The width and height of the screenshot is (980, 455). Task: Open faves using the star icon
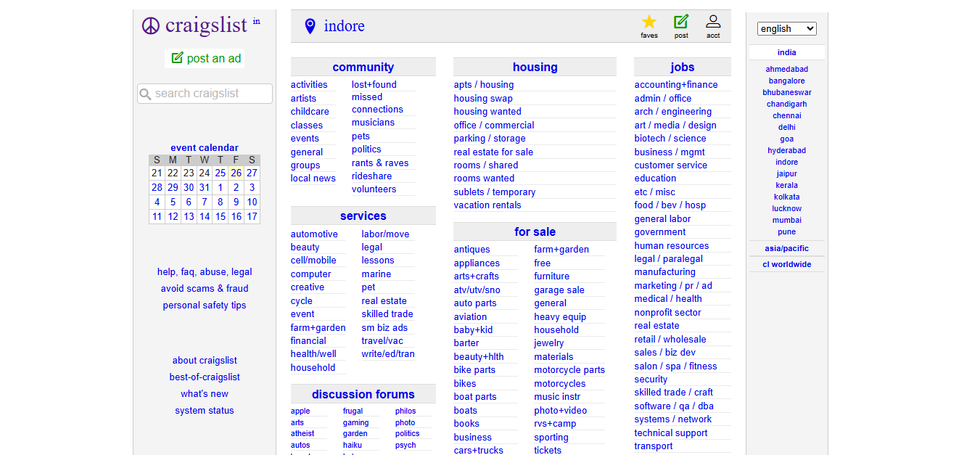coord(648,22)
